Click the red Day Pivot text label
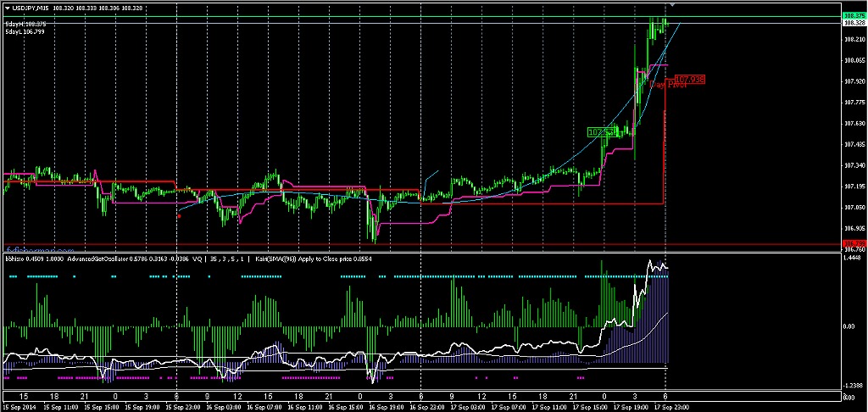This screenshot has width=868, height=412. pos(667,85)
